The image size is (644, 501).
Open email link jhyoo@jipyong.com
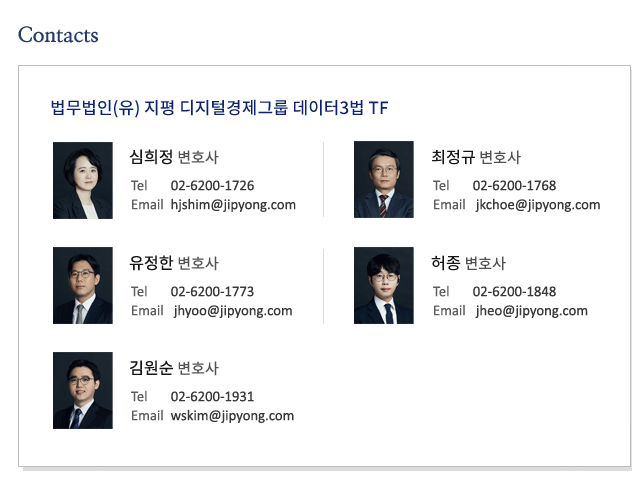[232, 311]
